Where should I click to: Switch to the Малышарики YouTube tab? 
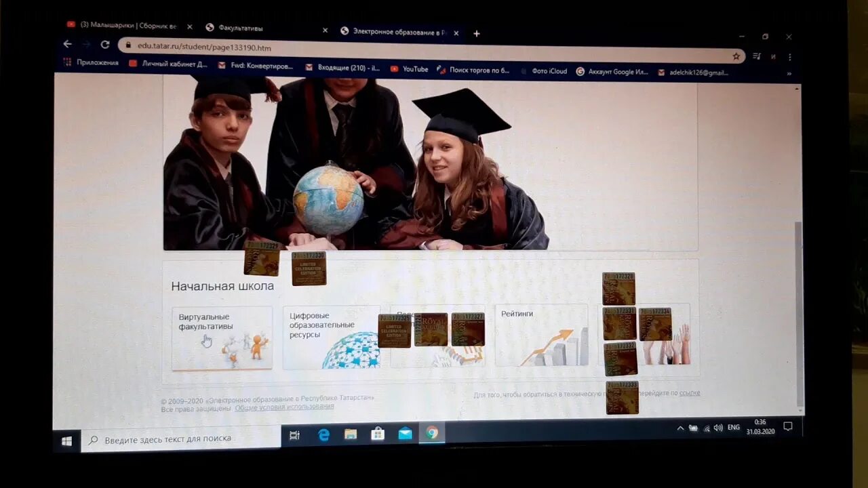point(128,26)
